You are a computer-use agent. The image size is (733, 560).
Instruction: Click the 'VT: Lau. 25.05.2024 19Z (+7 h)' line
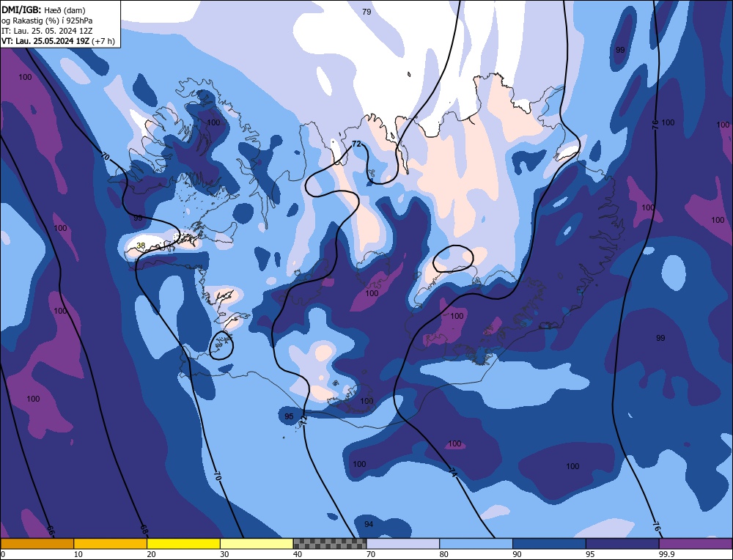coord(58,41)
